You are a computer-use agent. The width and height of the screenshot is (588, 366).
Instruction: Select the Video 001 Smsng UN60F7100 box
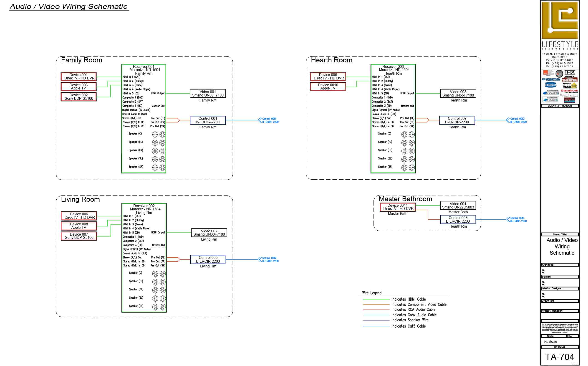208,94
